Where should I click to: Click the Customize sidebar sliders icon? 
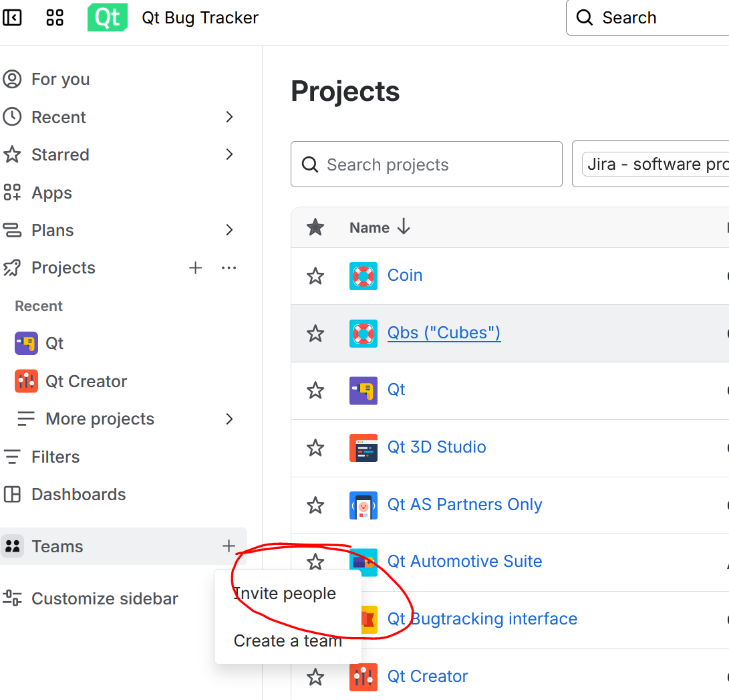(x=12, y=598)
